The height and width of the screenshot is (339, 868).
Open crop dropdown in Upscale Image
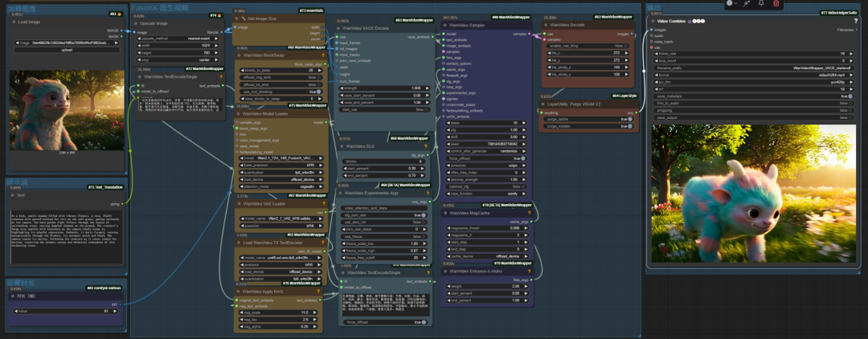point(178,59)
